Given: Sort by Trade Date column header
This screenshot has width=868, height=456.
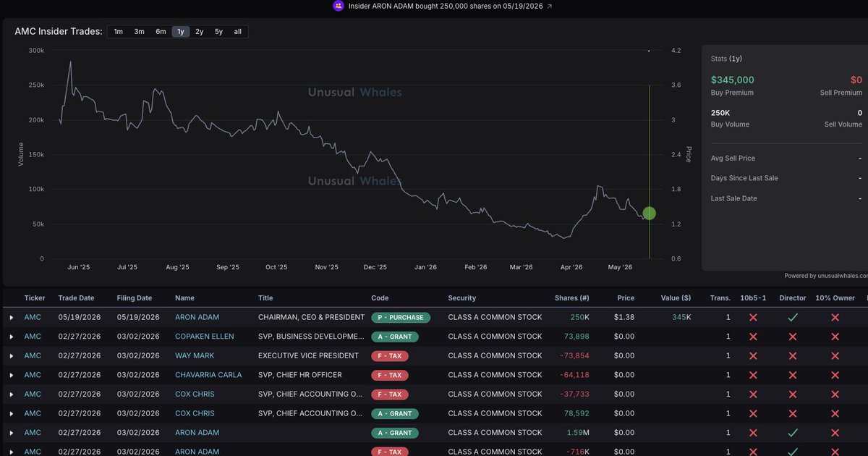Looking at the screenshot, I should pos(76,297).
